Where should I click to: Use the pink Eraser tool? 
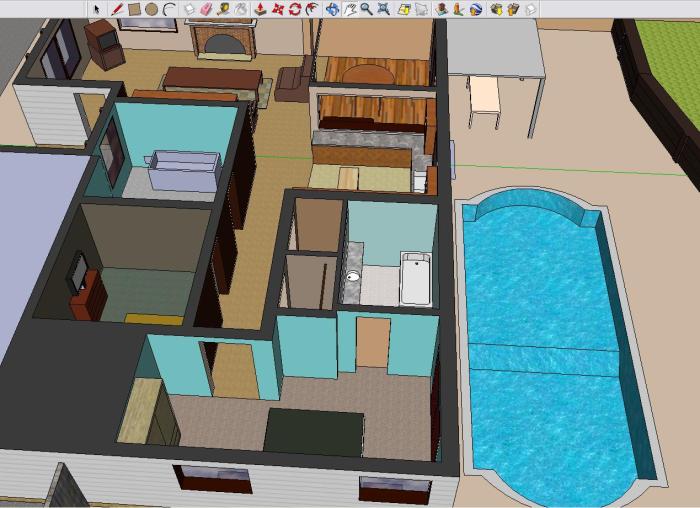coord(206,9)
